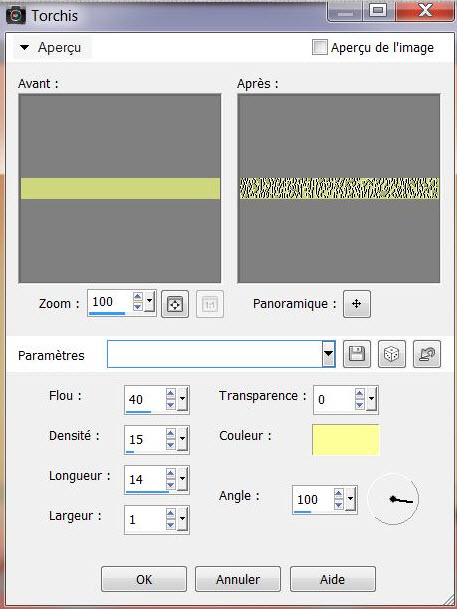The image size is (457, 609).
Task: Click the Aide button
Action: pyautogui.click(x=333, y=579)
